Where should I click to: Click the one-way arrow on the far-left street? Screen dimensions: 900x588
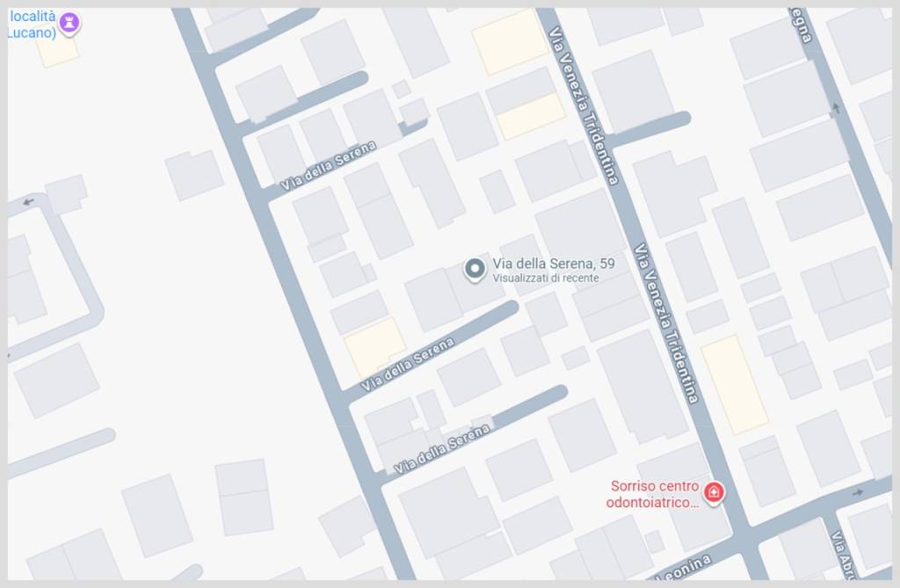[28, 201]
